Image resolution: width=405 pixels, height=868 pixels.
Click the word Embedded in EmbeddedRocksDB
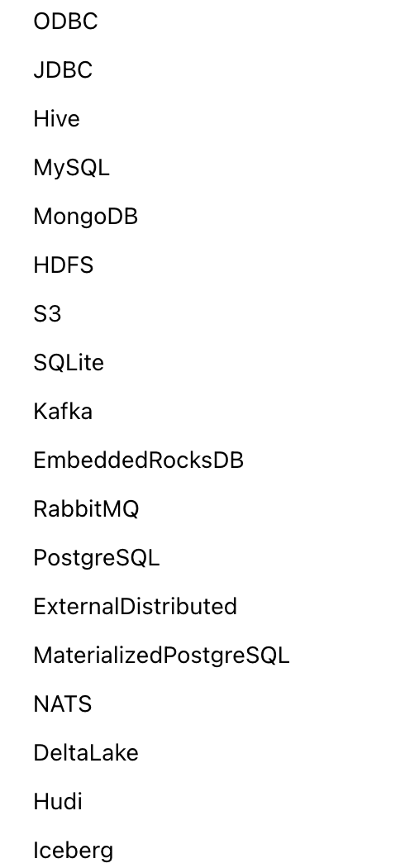point(91,460)
